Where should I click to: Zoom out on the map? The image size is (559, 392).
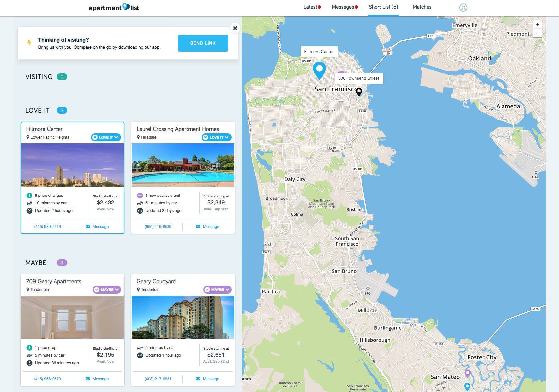tap(537, 33)
